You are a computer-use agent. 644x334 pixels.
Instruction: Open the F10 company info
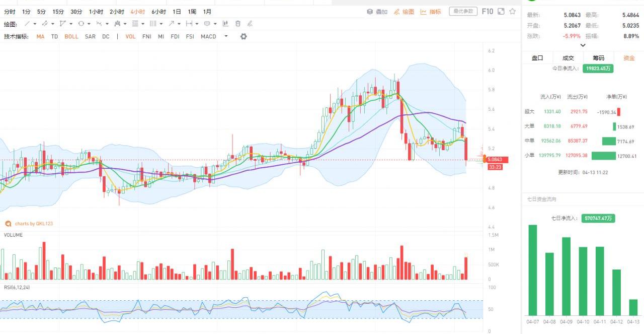tap(487, 11)
